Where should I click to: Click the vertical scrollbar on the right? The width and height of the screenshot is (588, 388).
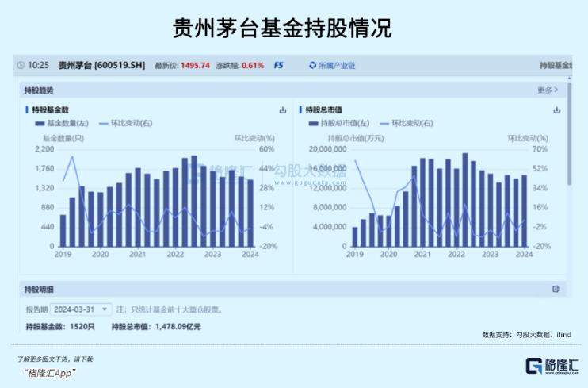coord(570,133)
